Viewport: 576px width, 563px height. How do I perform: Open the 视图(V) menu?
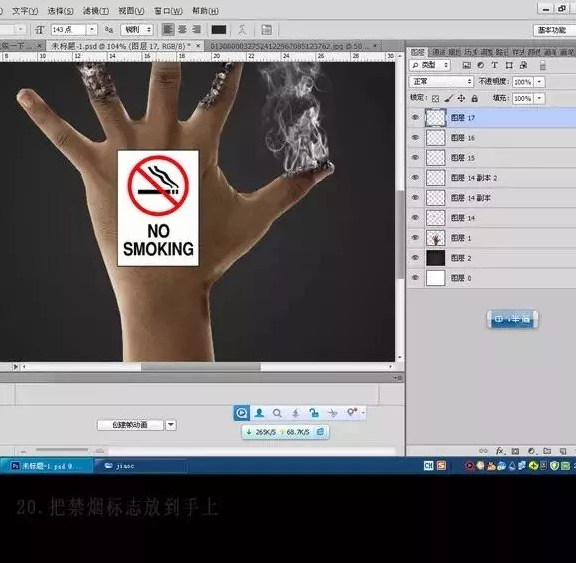[x=131, y=11]
